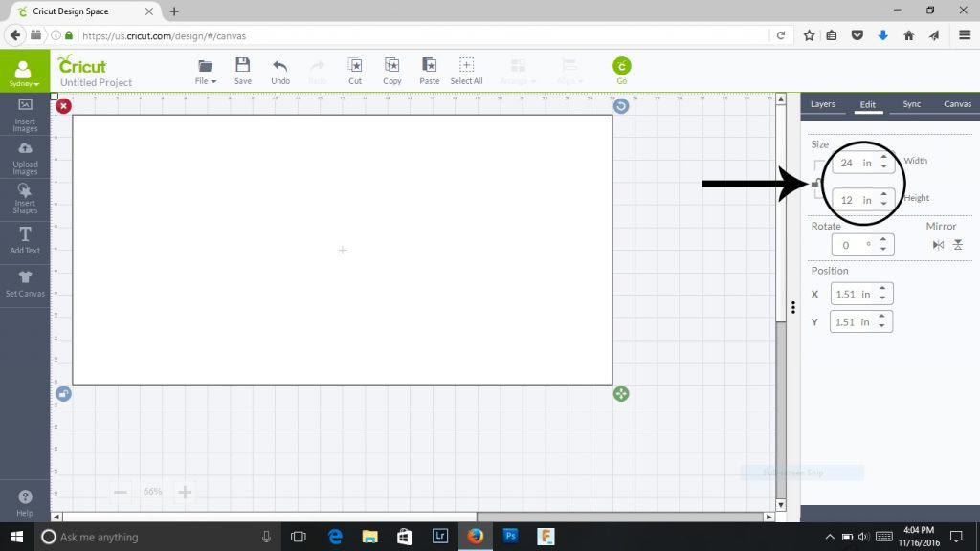The width and height of the screenshot is (980, 551).
Task: Click the Undo arrow icon
Action: click(x=280, y=66)
